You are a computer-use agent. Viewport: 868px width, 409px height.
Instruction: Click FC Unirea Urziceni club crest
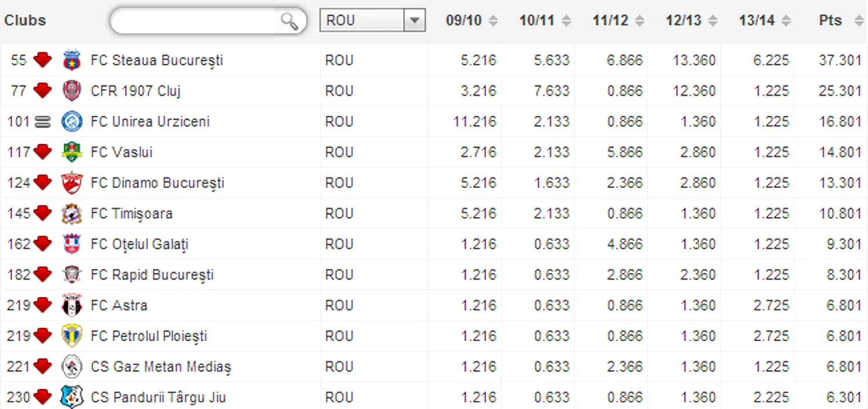[x=71, y=122]
